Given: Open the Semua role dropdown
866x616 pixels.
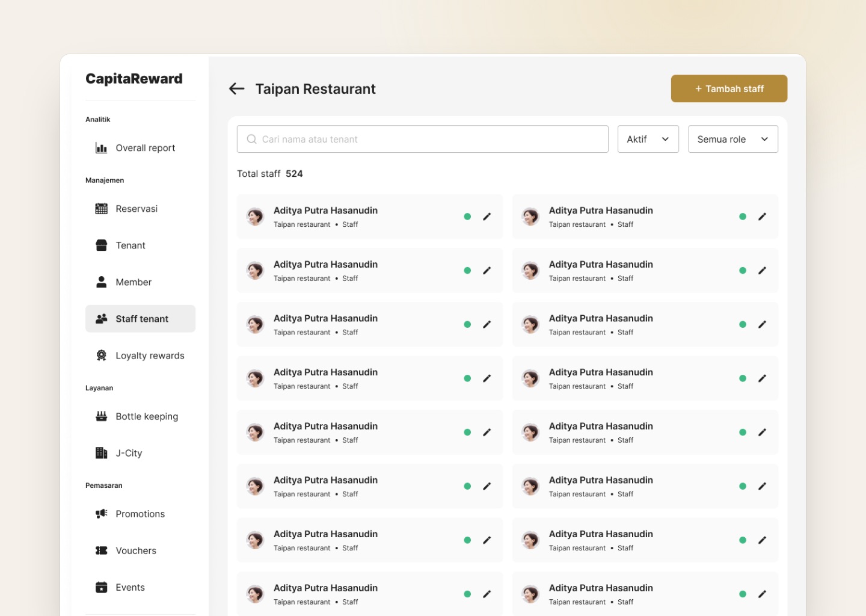Looking at the screenshot, I should pos(732,139).
